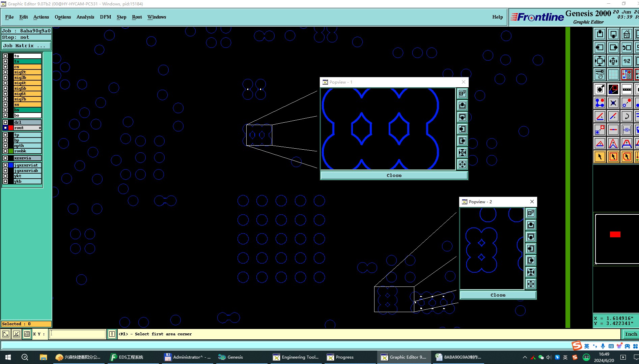639x364 pixels.
Task: Toggle visibility checkbox for layer rout
Action: click(5, 128)
